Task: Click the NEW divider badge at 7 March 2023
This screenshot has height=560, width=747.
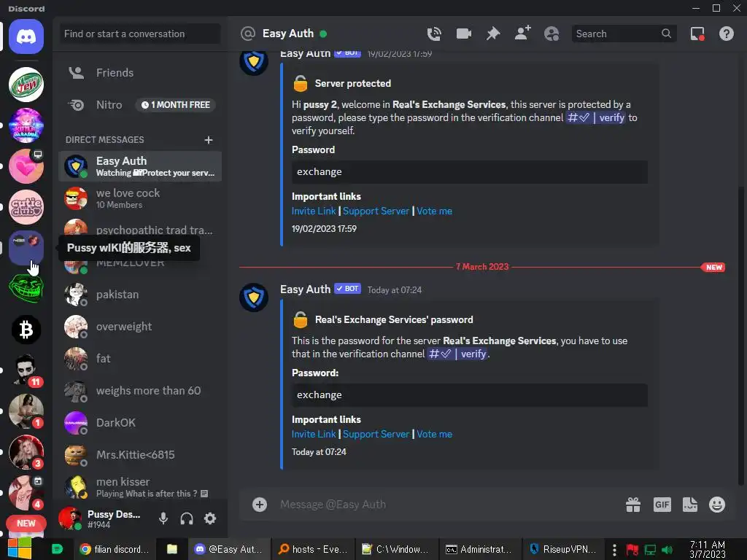Action: coord(713,267)
